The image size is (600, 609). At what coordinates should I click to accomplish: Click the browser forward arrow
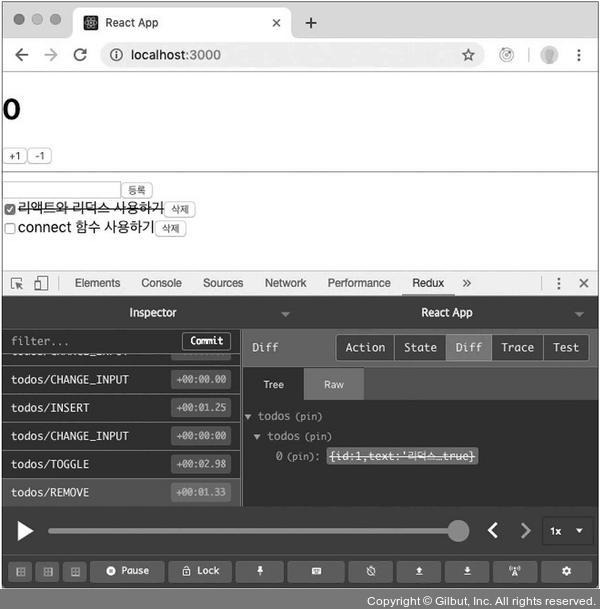point(51,55)
